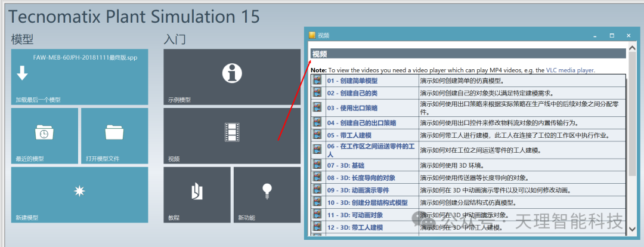Click video icon beside 09 - 3D: 动画演示零件
The image size is (644, 247).
(x=317, y=190)
